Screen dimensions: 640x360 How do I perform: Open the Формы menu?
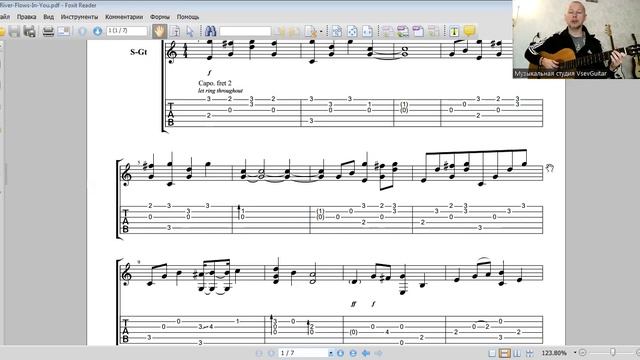click(160, 17)
